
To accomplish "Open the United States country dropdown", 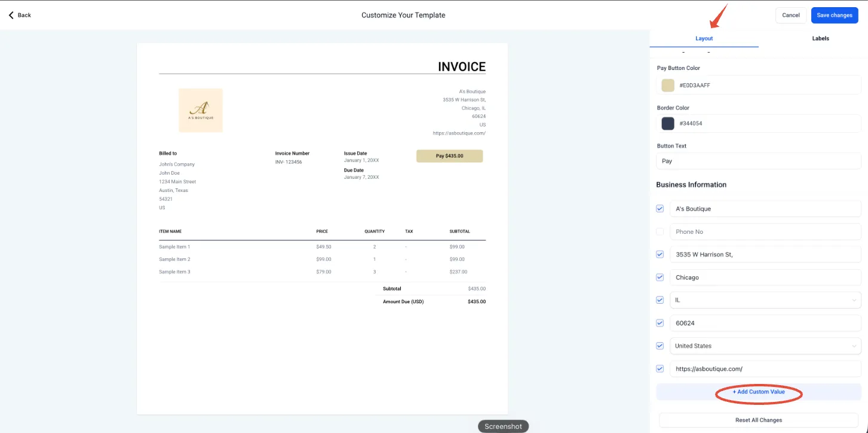I will click(x=765, y=346).
